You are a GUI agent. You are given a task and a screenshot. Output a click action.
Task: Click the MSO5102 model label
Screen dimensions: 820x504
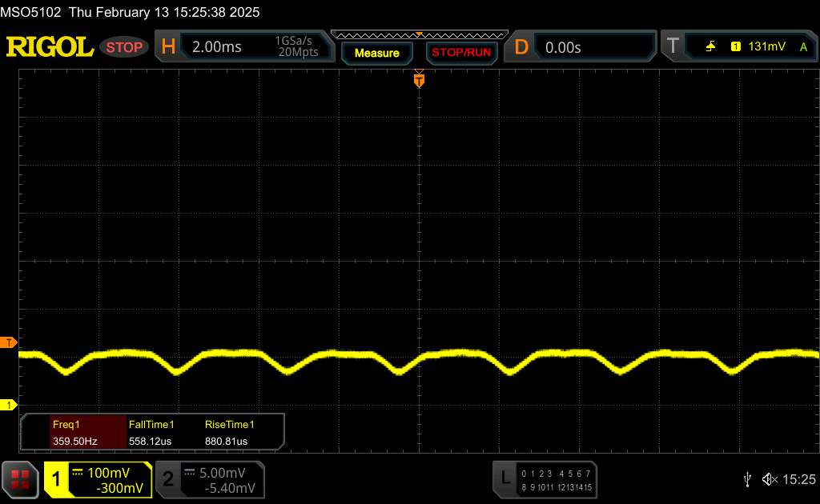30,12
